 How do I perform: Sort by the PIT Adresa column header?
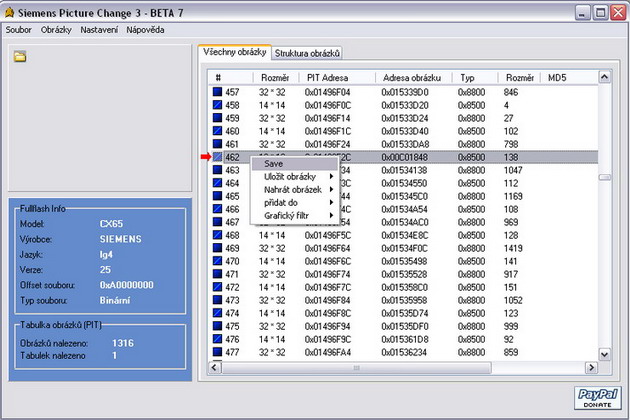pyautogui.click(x=337, y=78)
